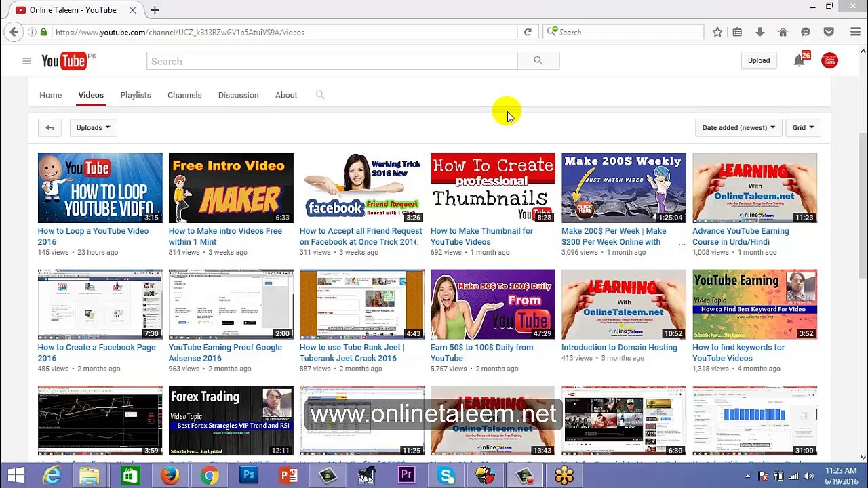Screen dimensions: 868x488
Task: Reload the page using refresh icon
Action: point(528,32)
